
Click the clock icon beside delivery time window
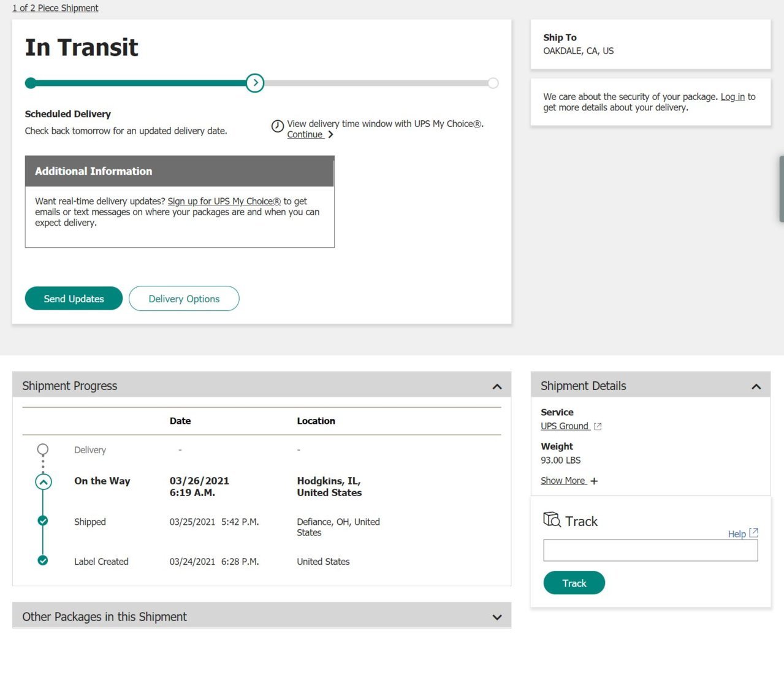click(278, 126)
